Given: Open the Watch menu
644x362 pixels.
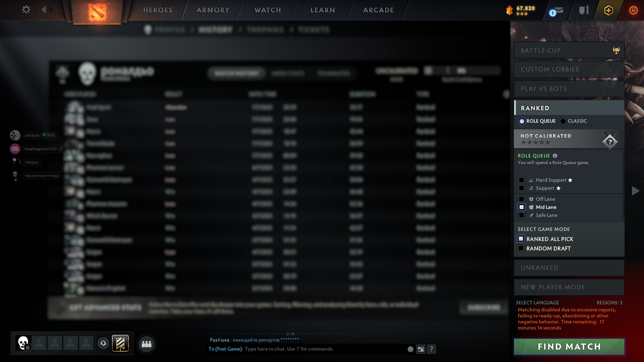Looking at the screenshot, I should (268, 10).
